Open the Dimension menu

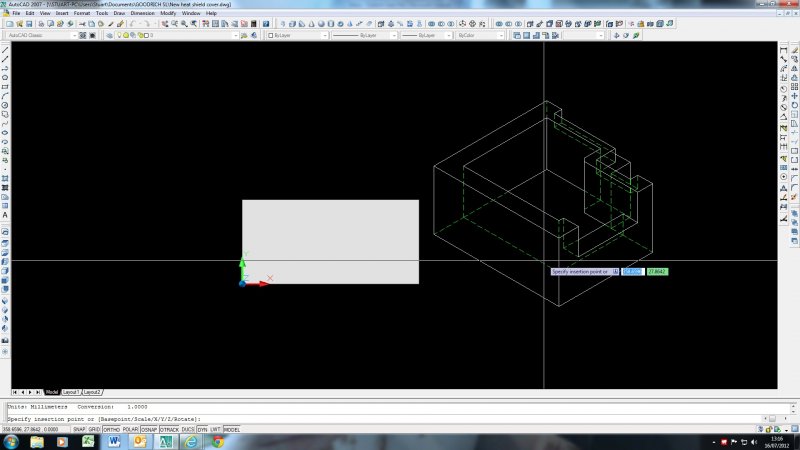click(142, 13)
